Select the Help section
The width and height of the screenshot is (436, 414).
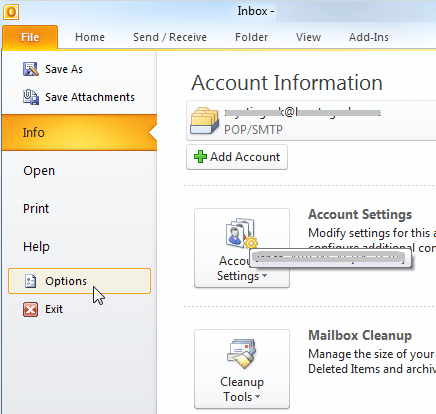click(79, 247)
